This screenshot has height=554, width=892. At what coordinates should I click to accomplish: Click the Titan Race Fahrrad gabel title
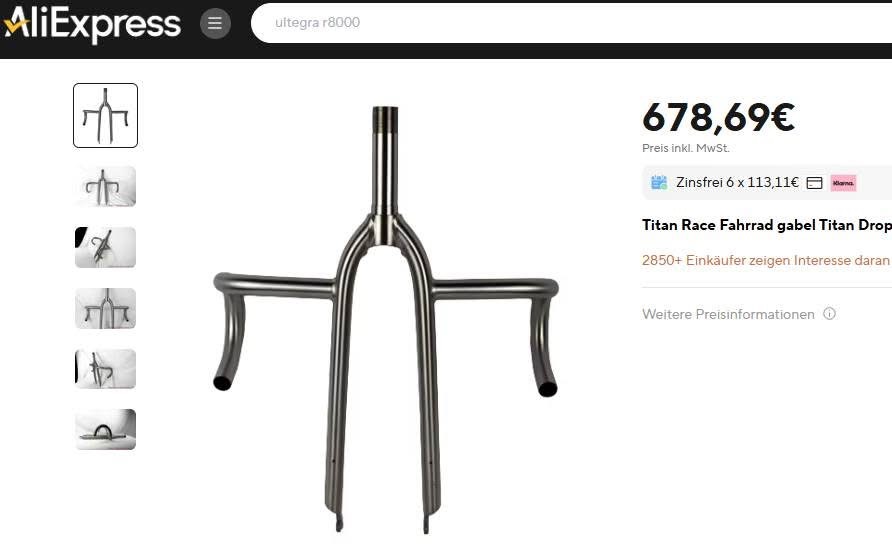point(767,225)
